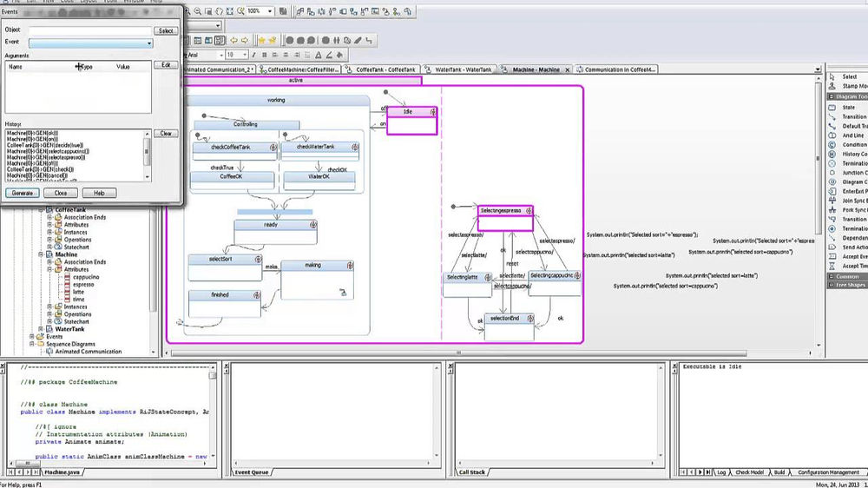
Task: Open the WaterTank - WaterTank tab
Action: click(459, 69)
